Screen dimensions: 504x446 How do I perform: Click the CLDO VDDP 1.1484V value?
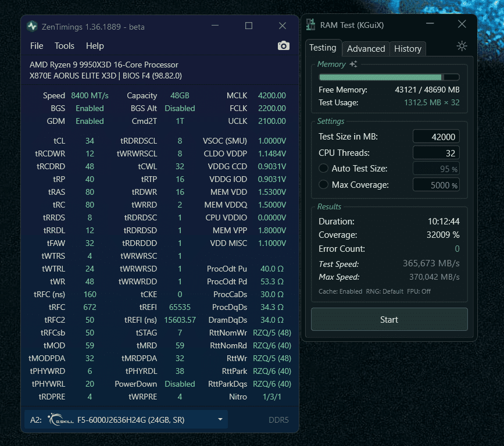click(x=271, y=154)
